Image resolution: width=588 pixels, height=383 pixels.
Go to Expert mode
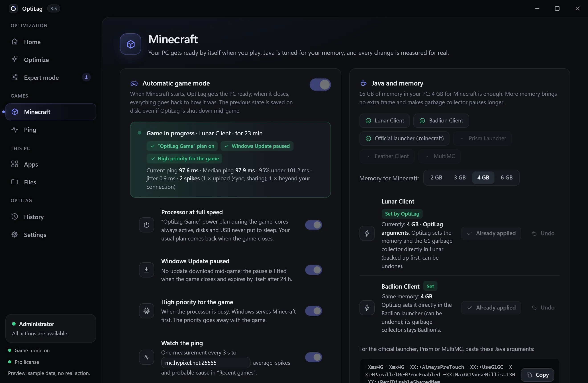click(51, 77)
